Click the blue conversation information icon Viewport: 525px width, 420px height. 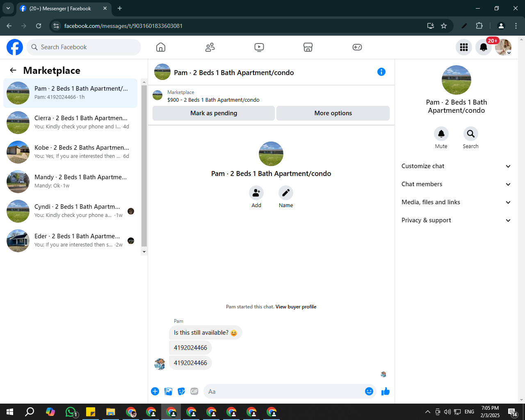coord(381,72)
